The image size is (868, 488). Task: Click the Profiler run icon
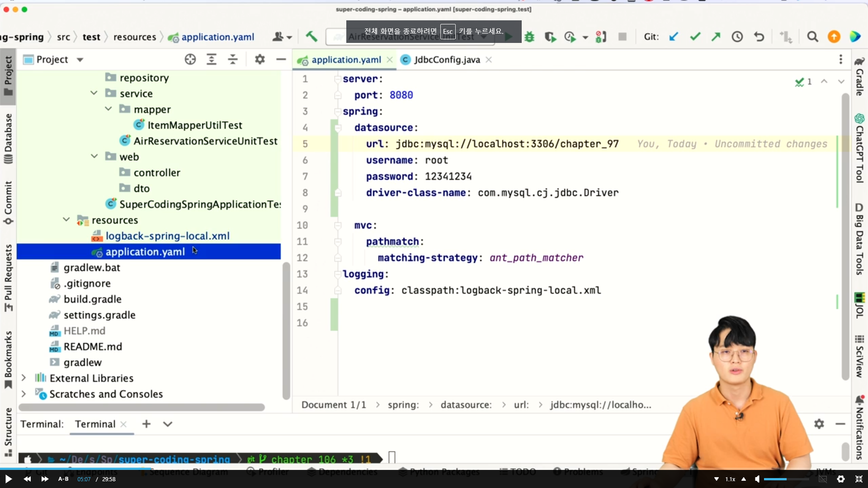(x=571, y=37)
